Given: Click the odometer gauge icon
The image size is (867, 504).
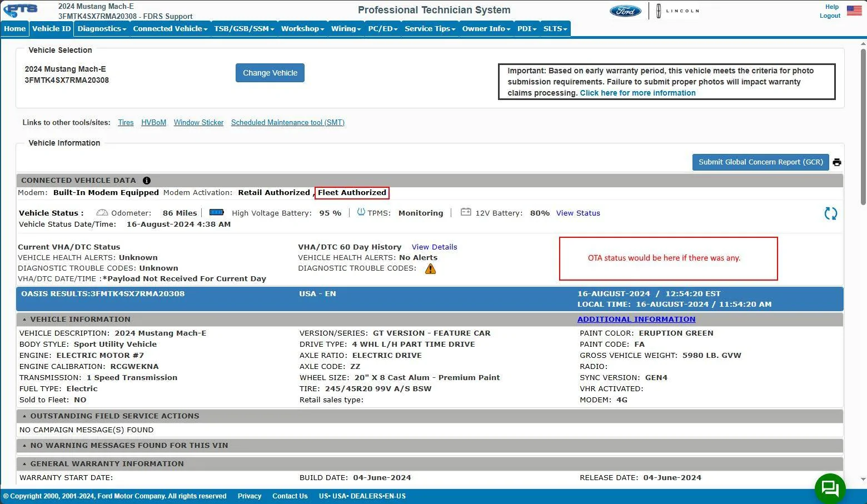Looking at the screenshot, I should 102,213.
